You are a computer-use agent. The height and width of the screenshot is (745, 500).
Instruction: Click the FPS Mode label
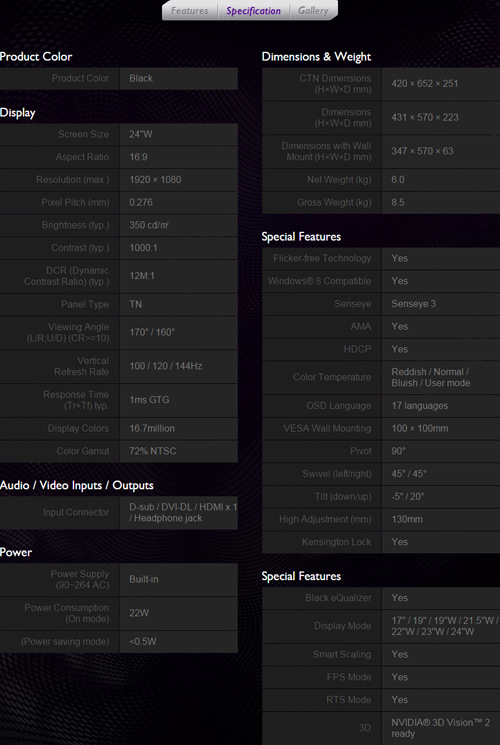pos(349,677)
